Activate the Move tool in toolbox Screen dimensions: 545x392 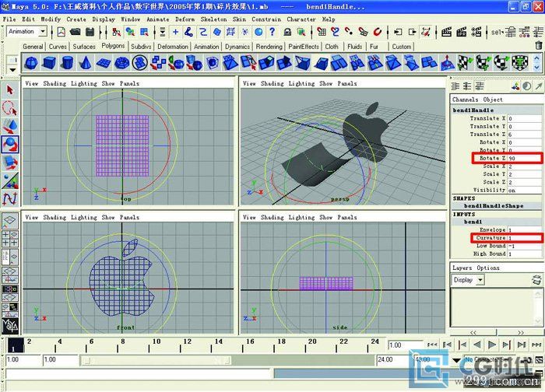[x=9, y=126]
